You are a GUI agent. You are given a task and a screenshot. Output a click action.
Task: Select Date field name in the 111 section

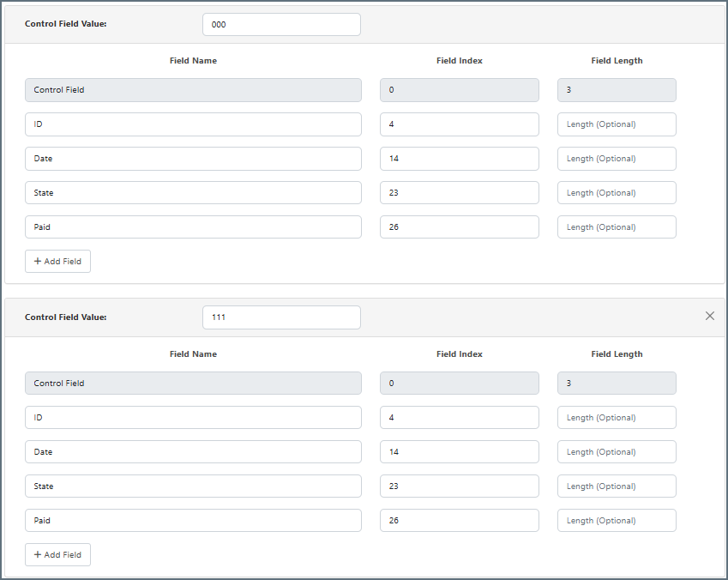pyautogui.click(x=193, y=452)
